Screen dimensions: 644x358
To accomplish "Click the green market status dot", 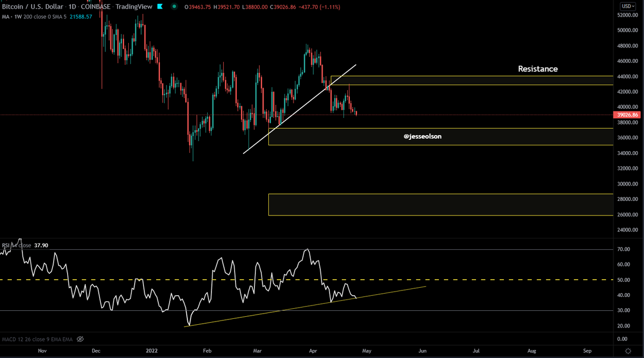I will (174, 7).
